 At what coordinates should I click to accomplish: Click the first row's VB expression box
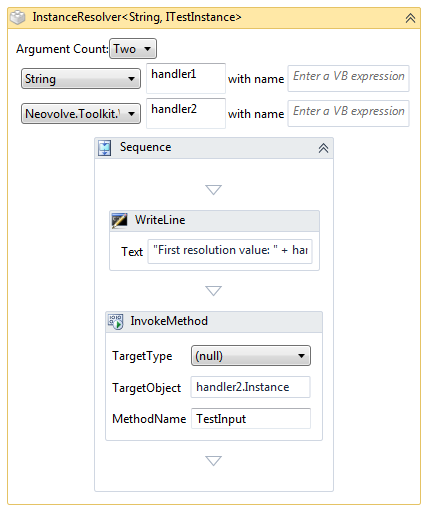pyautogui.click(x=348, y=78)
